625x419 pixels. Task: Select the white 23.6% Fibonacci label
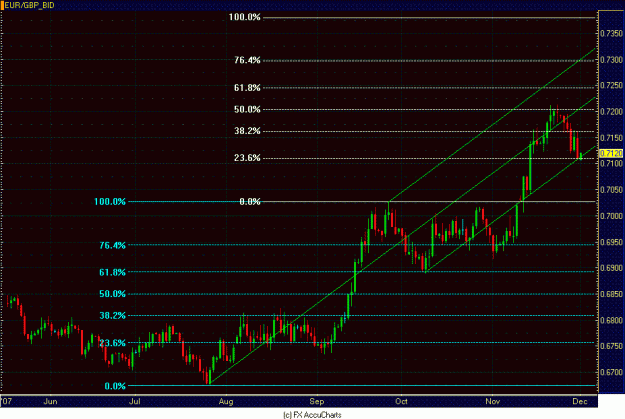247,158
